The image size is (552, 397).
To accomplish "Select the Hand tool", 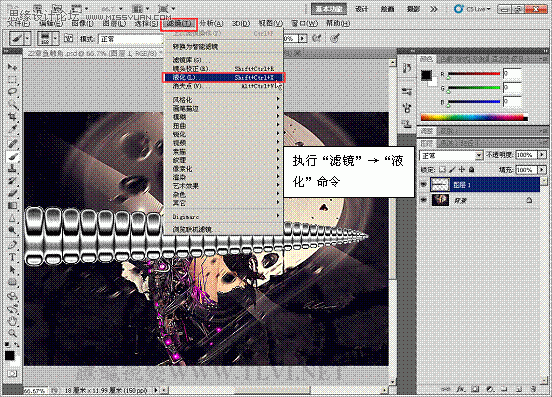I will (x=12, y=321).
